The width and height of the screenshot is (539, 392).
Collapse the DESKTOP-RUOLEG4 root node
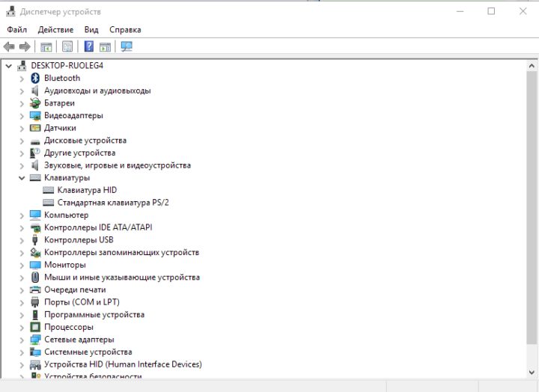coord(8,66)
